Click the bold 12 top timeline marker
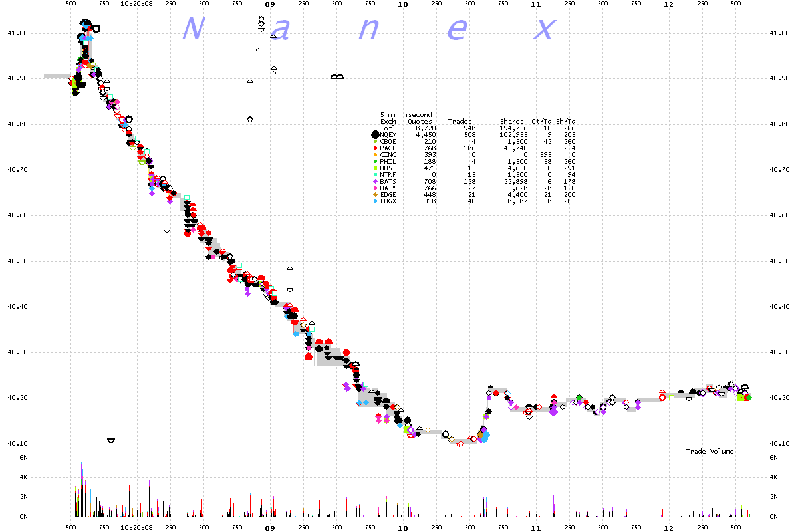798x532 pixels. pyautogui.click(x=668, y=4)
